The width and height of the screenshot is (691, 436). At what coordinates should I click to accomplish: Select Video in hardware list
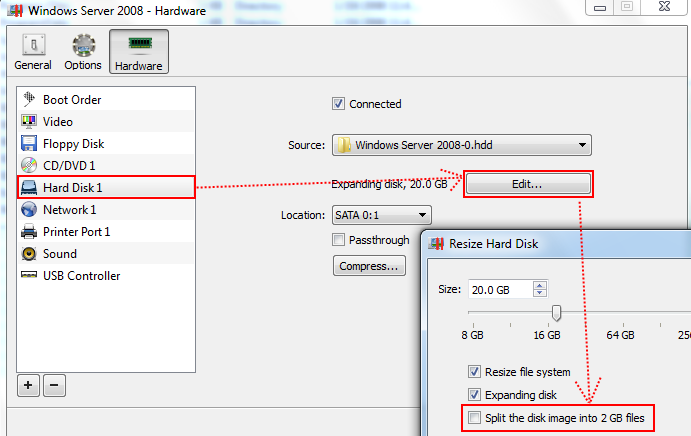tap(106, 121)
